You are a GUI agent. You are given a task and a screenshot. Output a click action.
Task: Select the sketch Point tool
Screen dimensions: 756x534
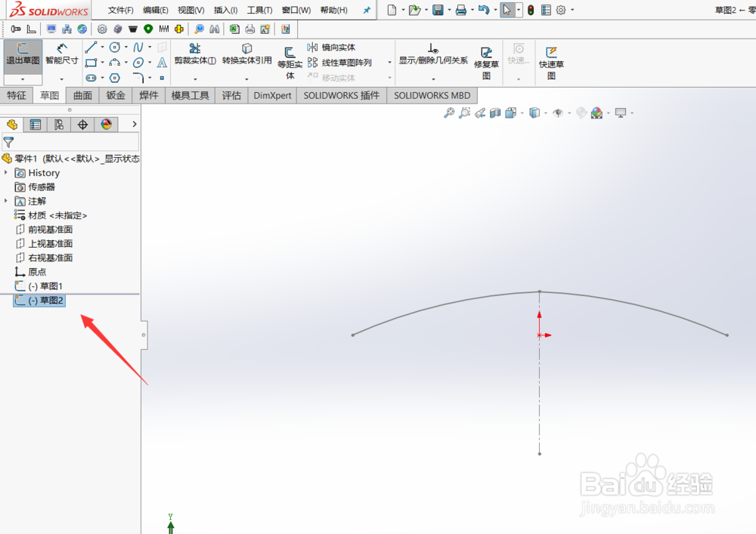[162, 78]
